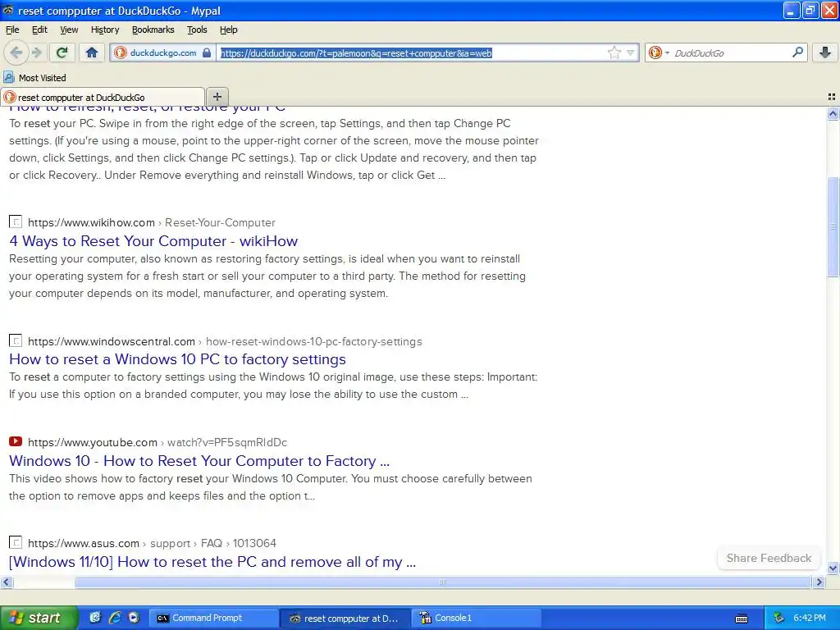Viewport: 840px width, 630px height.
Task: Open the File menu
Action: [12, 30]
